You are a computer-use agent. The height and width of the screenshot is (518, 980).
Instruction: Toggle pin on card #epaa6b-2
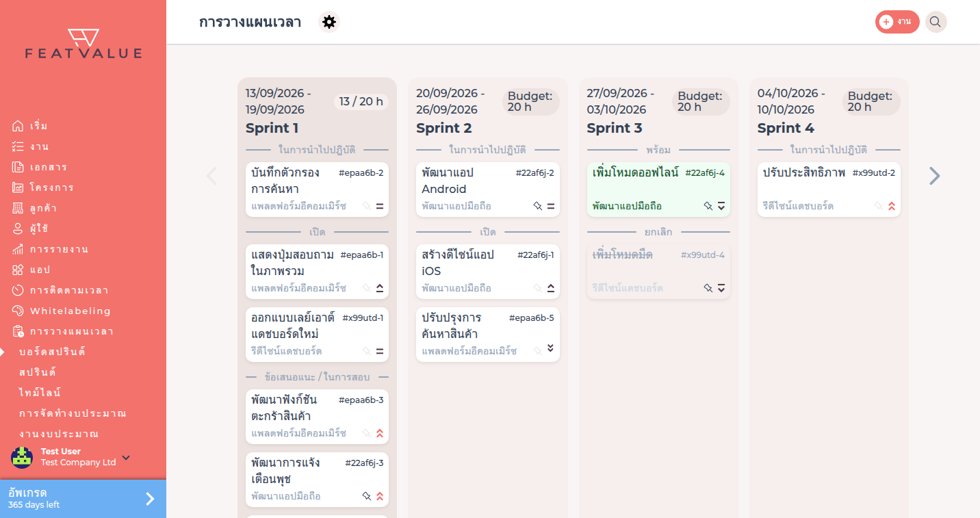[366, 206]
